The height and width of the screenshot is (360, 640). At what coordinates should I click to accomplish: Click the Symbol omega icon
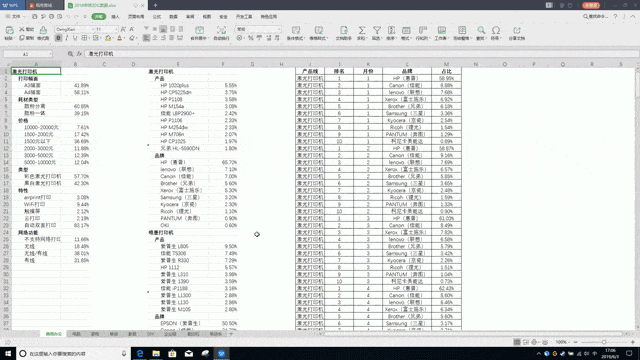[496, 30]
